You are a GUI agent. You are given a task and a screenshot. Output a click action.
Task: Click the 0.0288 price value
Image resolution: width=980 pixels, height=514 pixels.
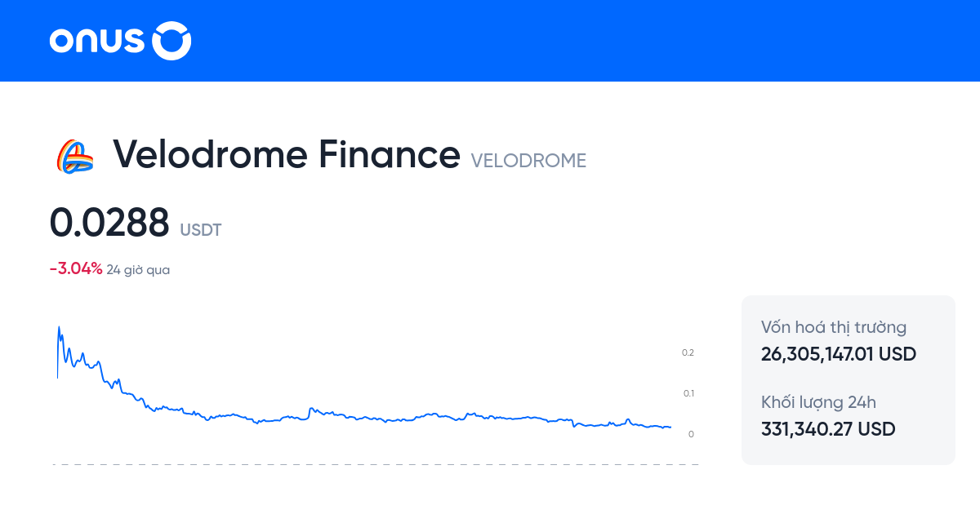[x=109, y=223]
